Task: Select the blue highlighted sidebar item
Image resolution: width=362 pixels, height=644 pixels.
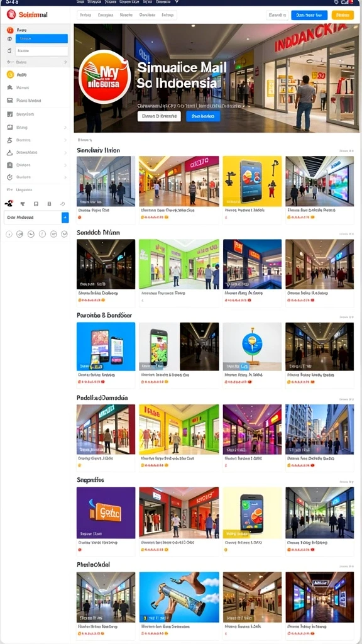Action: tap(41, 38)
